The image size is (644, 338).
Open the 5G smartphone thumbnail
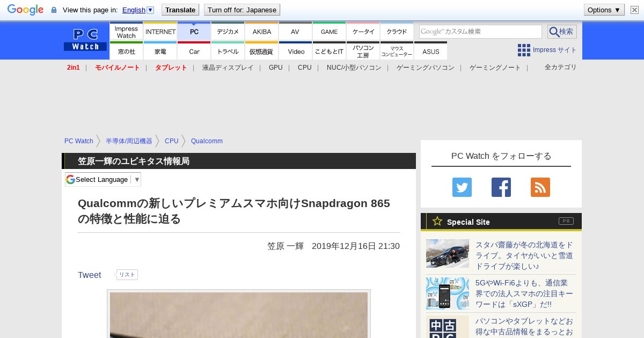click(448, 293)
